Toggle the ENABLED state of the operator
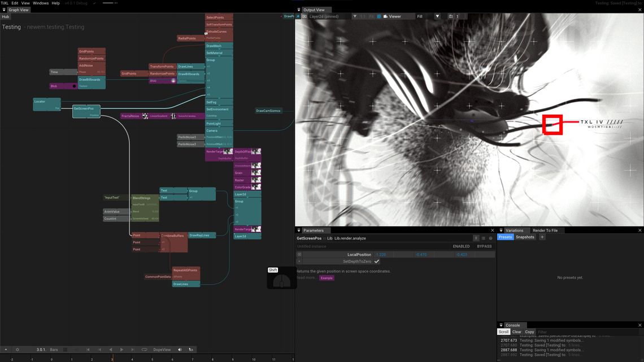 [x=461, y=246]
